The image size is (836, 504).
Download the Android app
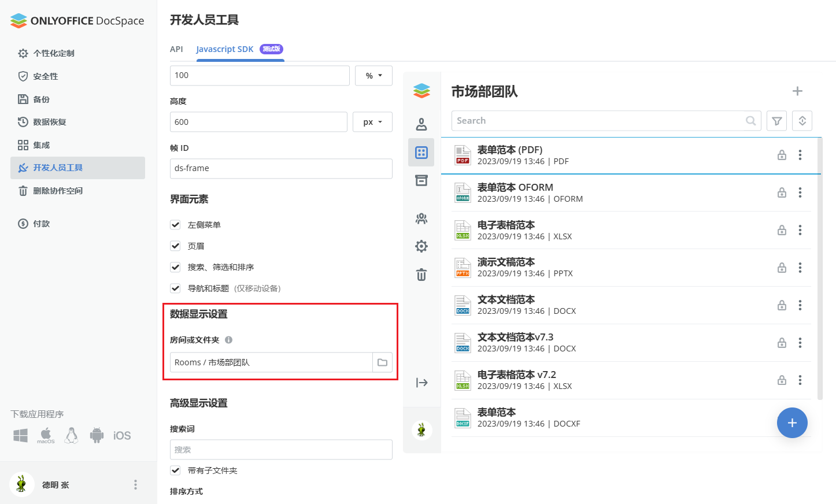(x=97, y=435)
